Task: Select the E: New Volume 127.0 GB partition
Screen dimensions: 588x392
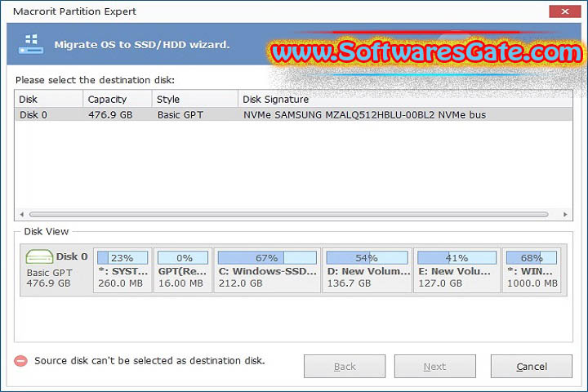Action: pyautogui.click(x=457, y=270)
